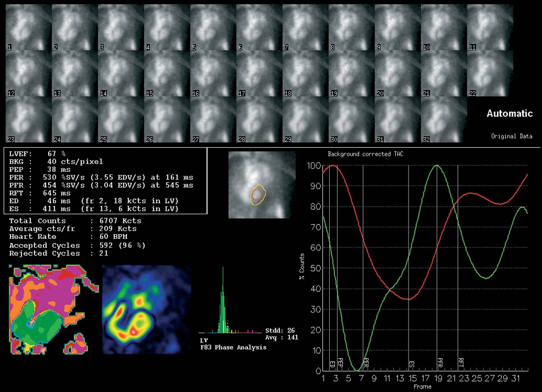Image resolution: width=542 pixels, height=392 pixels.
Task: Select the RFT marker on the graph
Action: pos(461,362)
